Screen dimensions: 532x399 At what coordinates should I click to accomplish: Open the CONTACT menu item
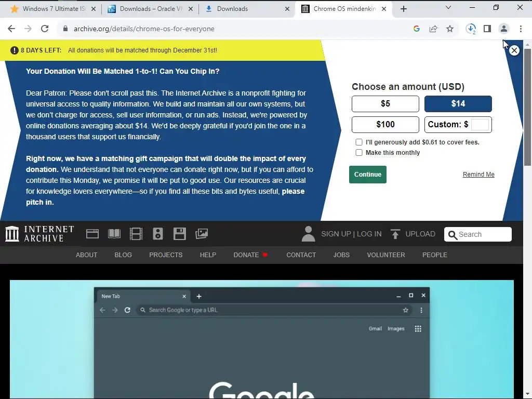click(x=301, y=255)
